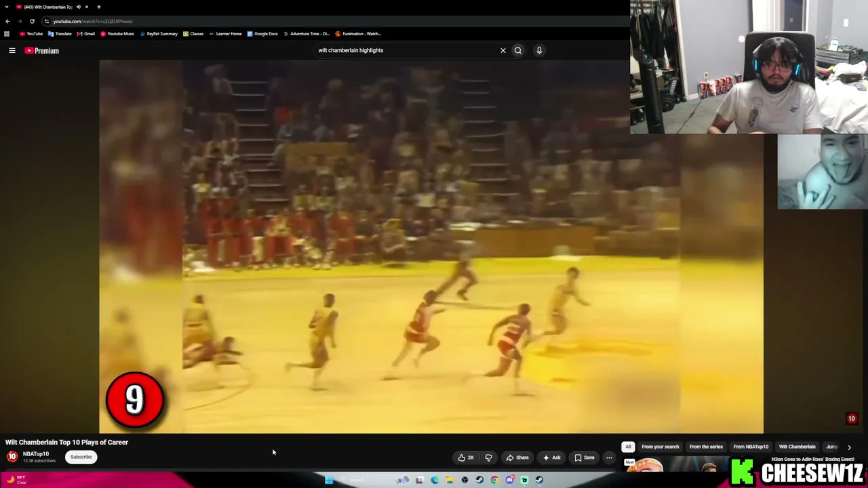Select the 'All' filter chip
The width and height of the screenshot is (868, 488).
click(x=628, y=447)
